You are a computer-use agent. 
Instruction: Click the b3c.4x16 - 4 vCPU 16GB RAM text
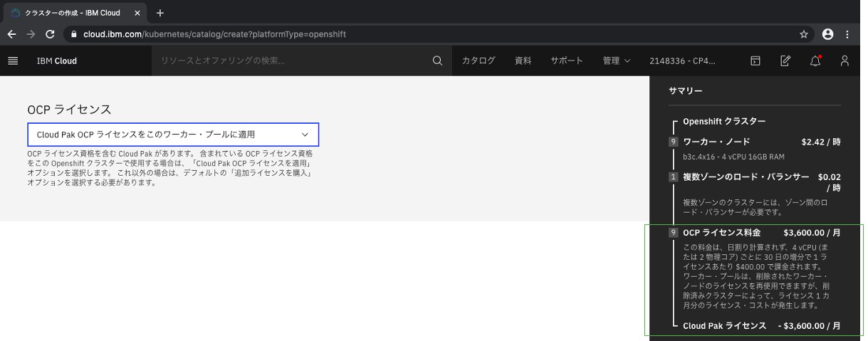point(733,157)
